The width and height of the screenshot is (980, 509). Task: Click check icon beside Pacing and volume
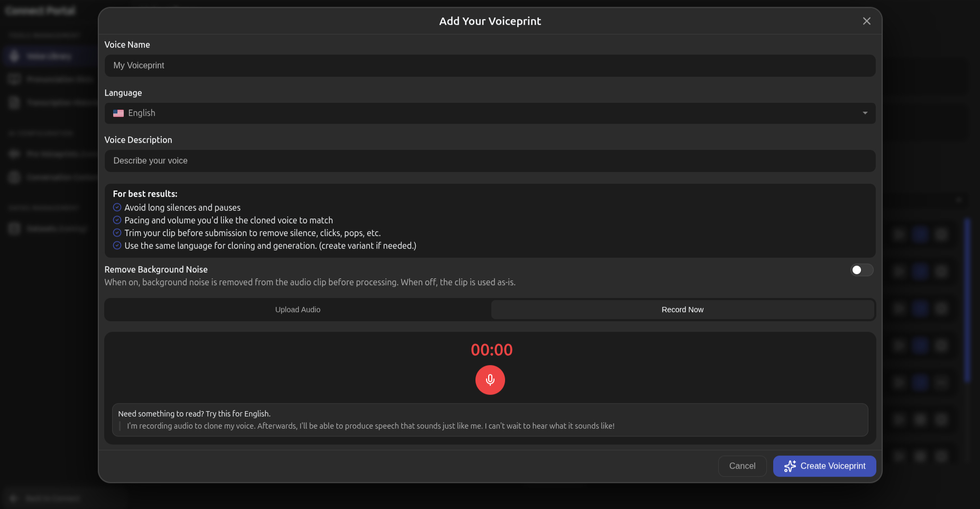[117, 220]
